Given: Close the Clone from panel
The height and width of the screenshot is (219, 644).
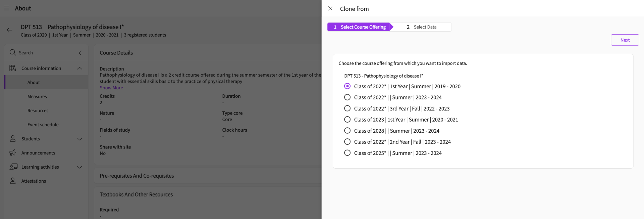Looking at the screenshot, I should tap(330, 8).
